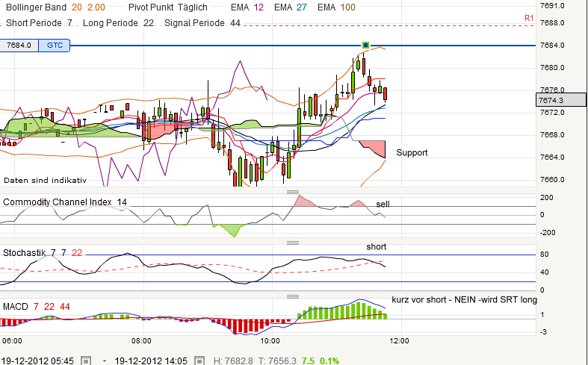Click the green change value 7.5
Image resolution: width=588 pixels, height=365 pixels.
click(308, 361)
